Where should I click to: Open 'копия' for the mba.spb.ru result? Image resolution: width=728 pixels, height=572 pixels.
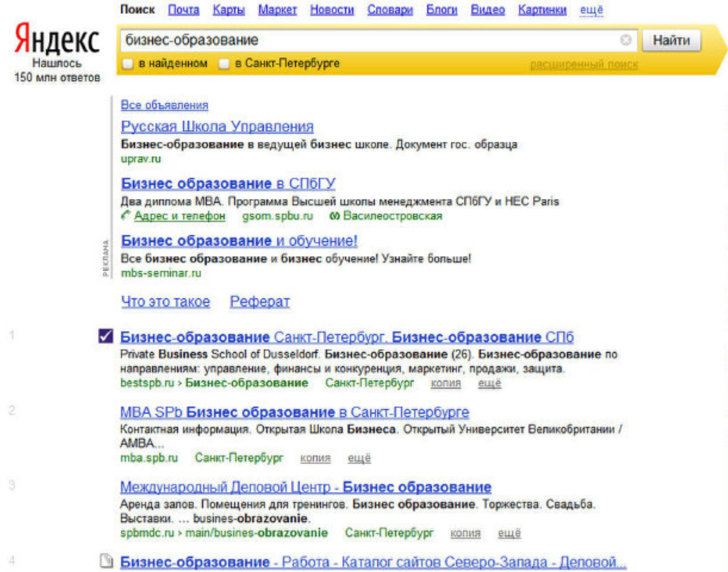315,458
